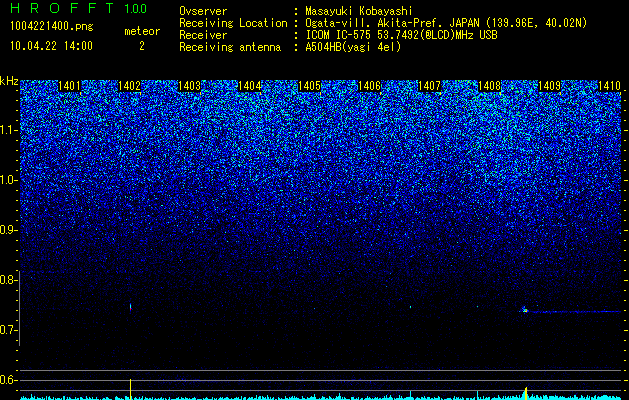Click the 1403 time marker
Screen dimensions: 629x400
point(189,86)
